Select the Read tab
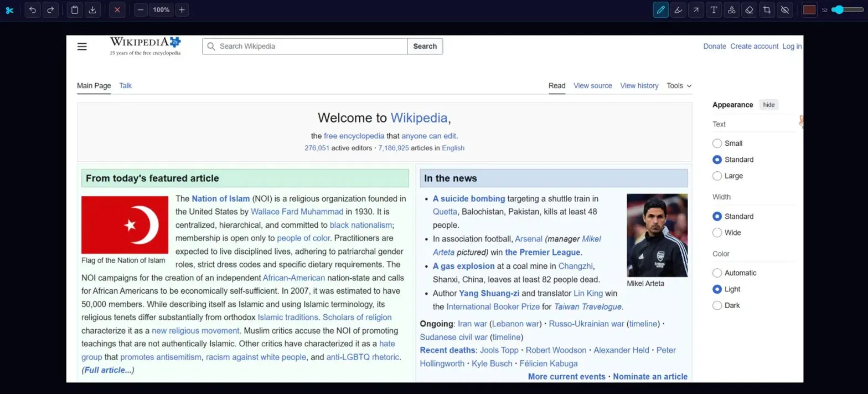 point(557,86)
